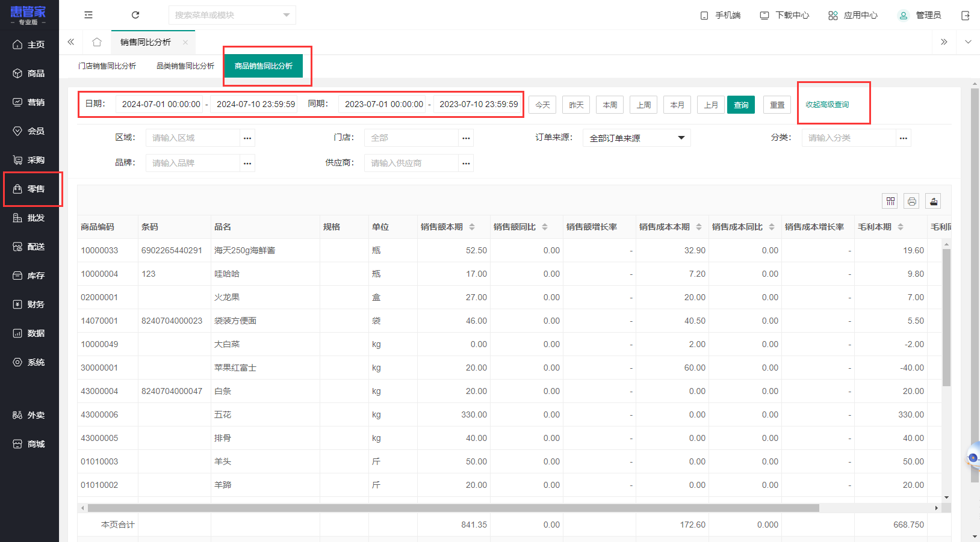The width and height of the screenshot is (980, 542).
Task: Click the table horizontal scrollbar
Action: tap(453, 508)
